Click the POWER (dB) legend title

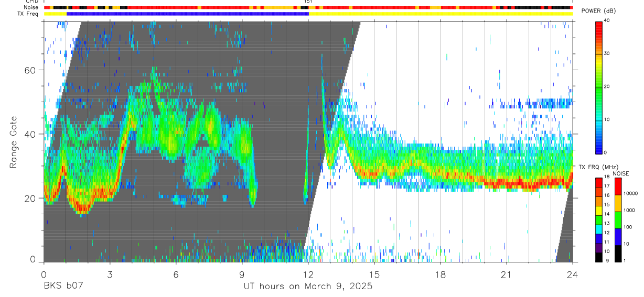click(x=598, y=11)
